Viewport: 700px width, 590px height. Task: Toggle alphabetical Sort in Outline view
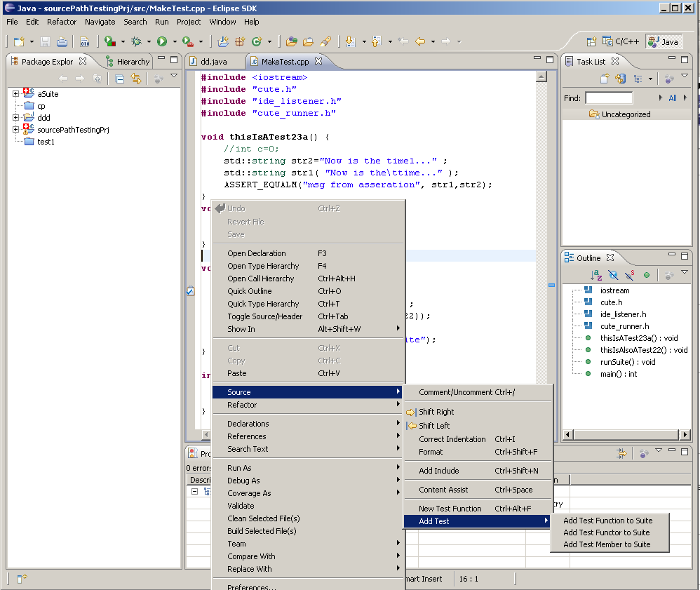pos(596,275)
